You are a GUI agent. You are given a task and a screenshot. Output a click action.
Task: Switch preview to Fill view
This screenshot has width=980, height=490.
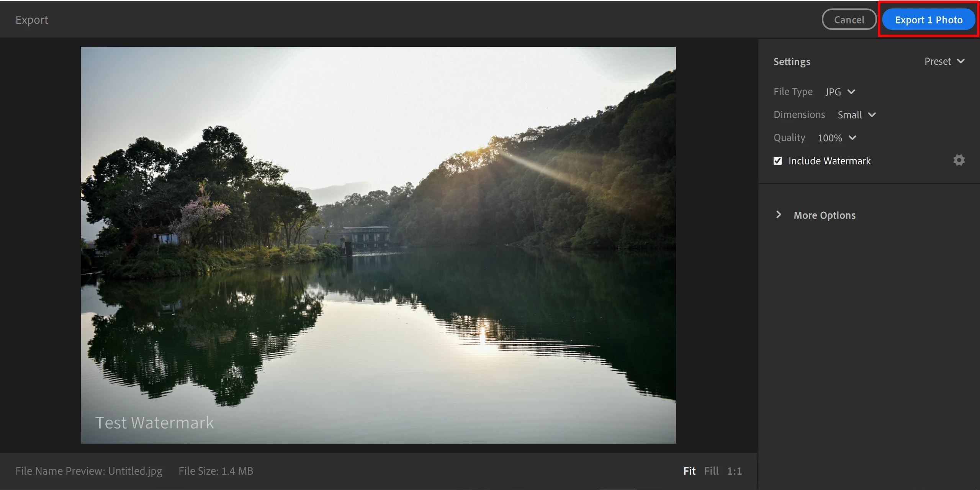pos(711,471)
